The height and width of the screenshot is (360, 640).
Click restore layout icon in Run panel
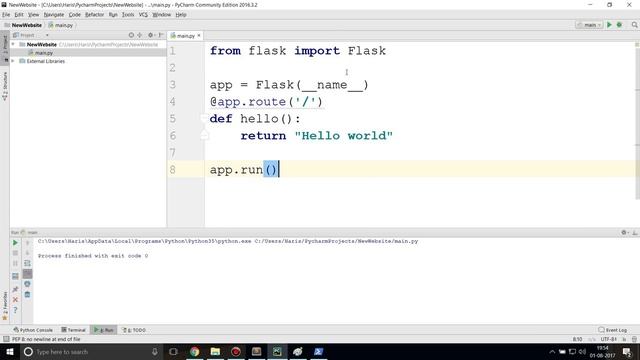[15, 276]
